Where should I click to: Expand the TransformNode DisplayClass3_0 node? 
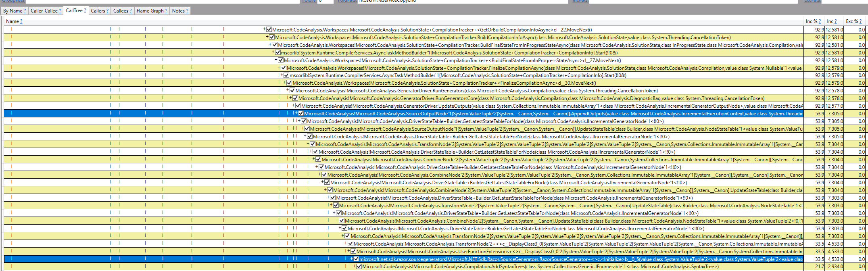(x=346, y=244)
